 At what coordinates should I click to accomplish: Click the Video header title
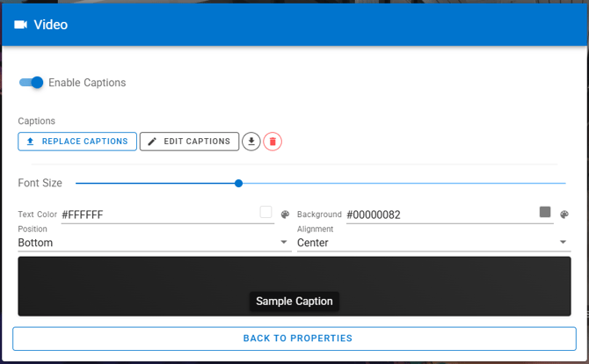tap(51, 25)
